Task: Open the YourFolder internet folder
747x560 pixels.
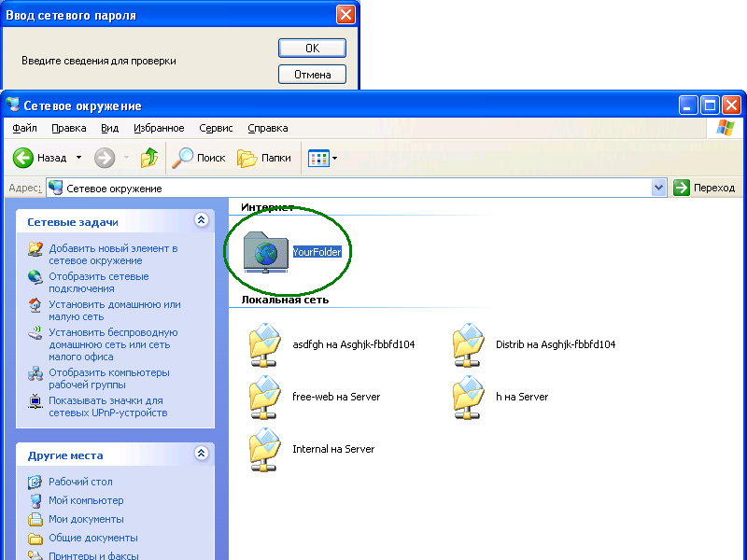Action: [265, 252]
